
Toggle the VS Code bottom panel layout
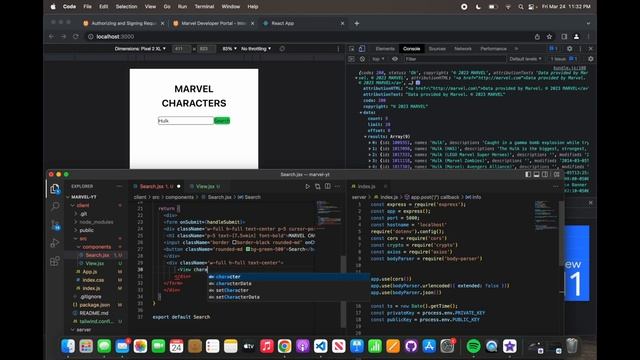pos(536,174)
